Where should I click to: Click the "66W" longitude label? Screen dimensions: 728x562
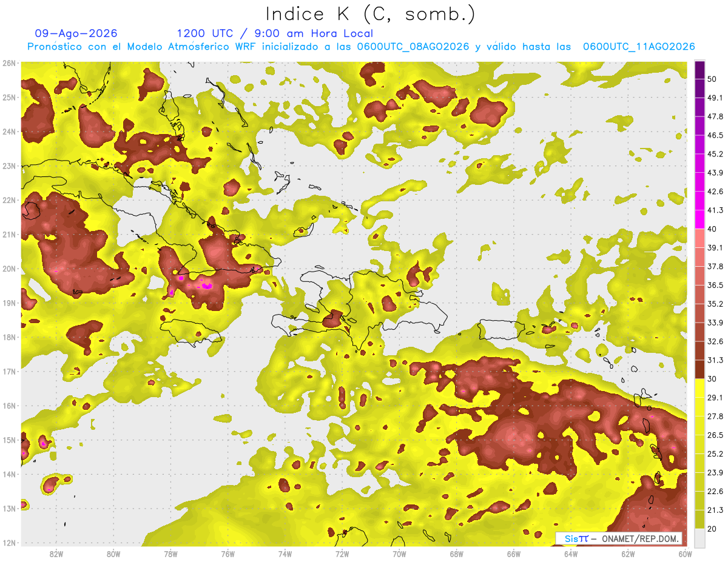pos(514,554)
